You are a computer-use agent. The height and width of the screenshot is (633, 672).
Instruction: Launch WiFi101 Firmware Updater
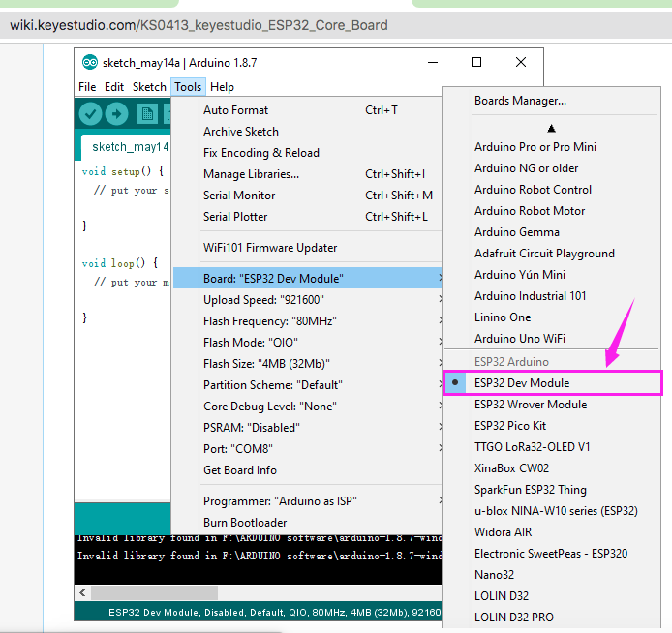(307, 248)
